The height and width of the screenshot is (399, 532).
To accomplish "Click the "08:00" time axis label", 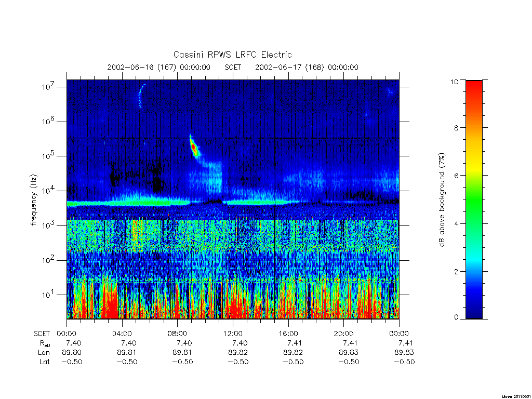I will pos(178,334).
